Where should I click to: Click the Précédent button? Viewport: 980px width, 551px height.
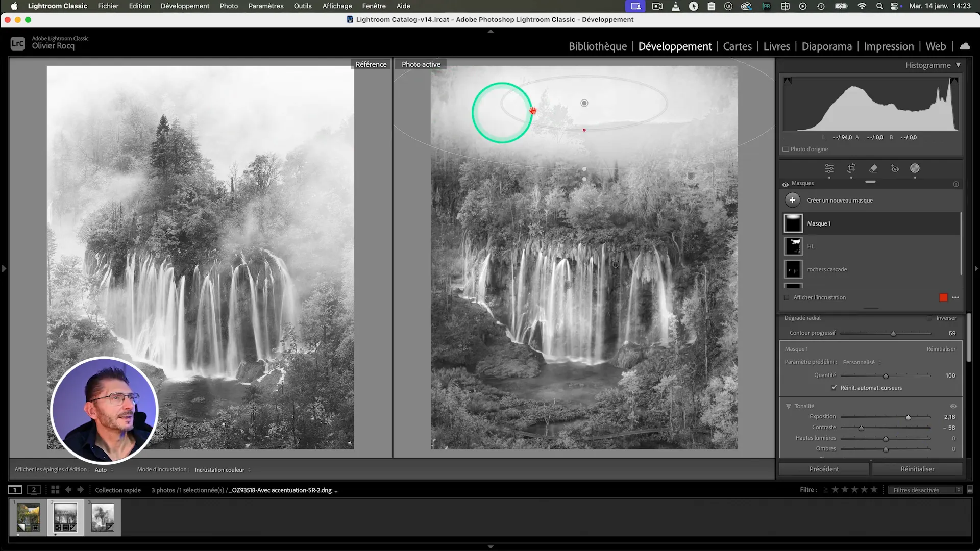click(x=824, y=469)
